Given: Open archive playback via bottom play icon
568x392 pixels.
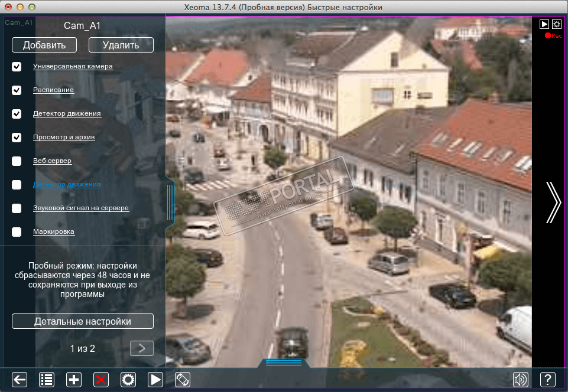Looking at the screenshot, I should pyautogui.click(x=155, y=380).
